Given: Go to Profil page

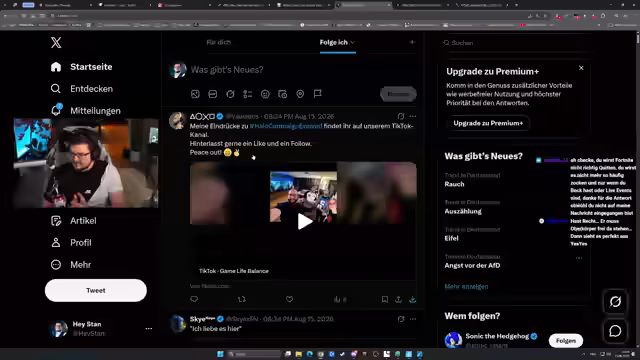Looking at the screenshot, I should [71, 243].
